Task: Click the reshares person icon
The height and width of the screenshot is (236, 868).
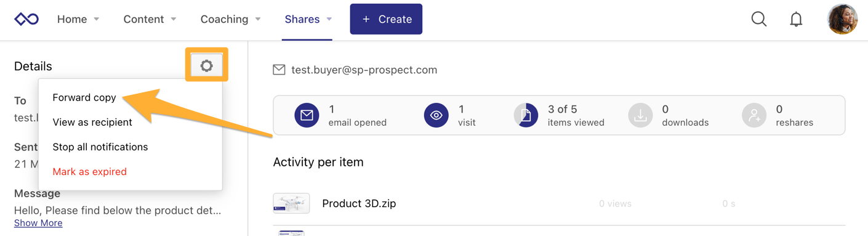Action: click(x=754, y=115)
